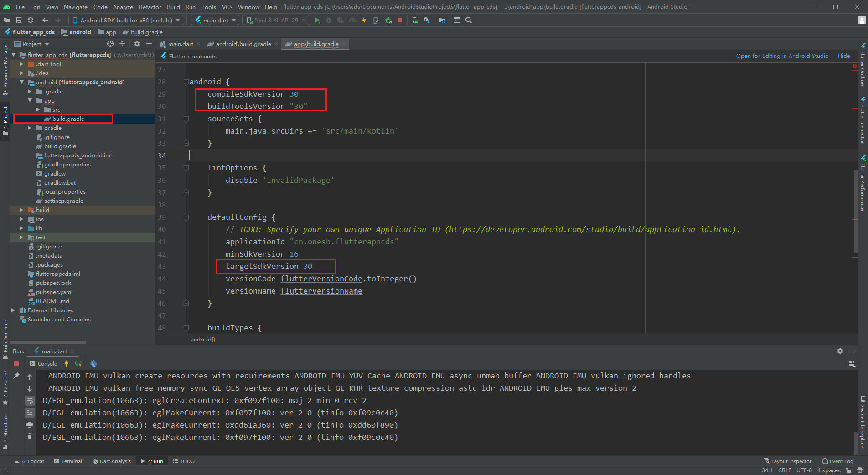The image size is (868, 475).
Task: Click the editor vertical scrollbar
Action: point(855,211)
